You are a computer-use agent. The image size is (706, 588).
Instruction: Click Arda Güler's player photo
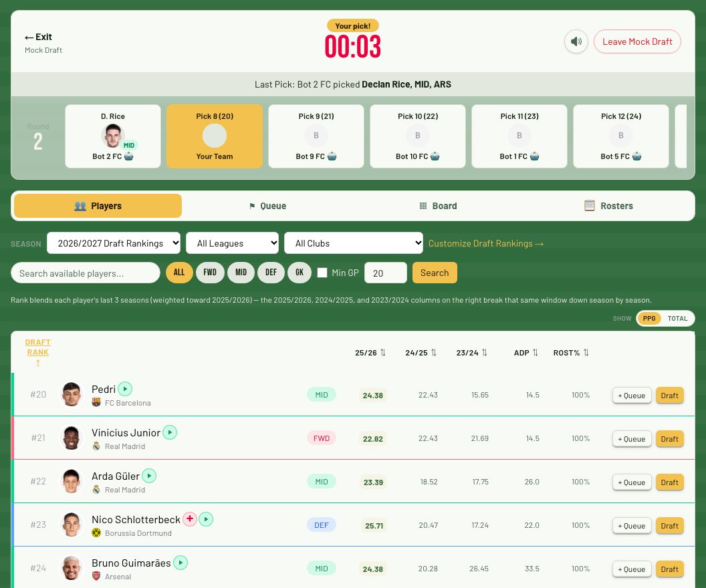tap(71, 481)
